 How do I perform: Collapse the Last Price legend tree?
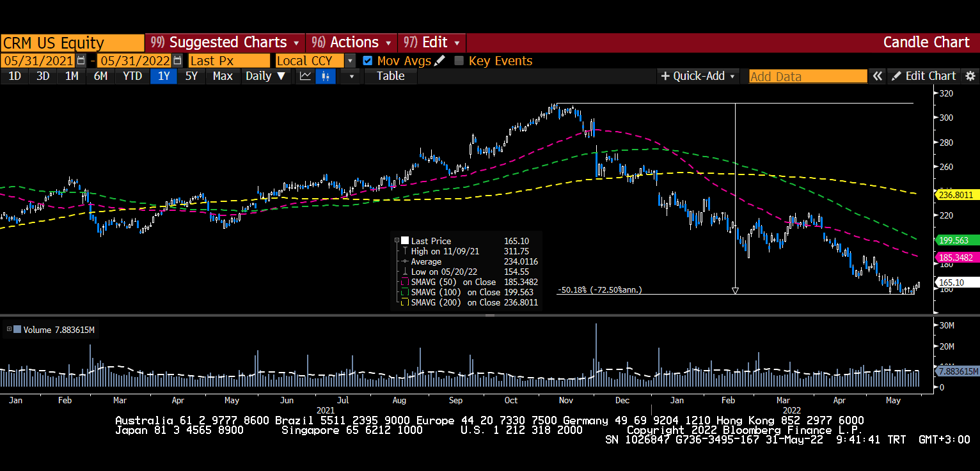397,241
